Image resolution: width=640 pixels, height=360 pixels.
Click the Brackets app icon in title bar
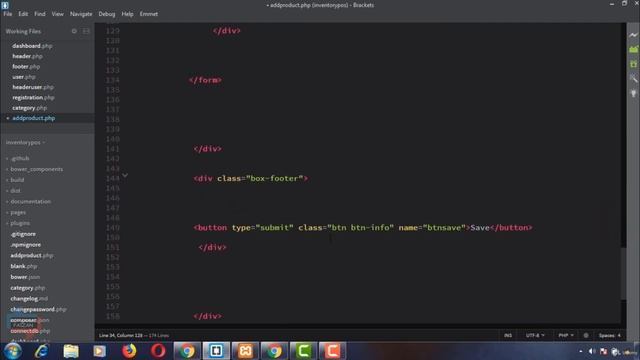[5, 5]
